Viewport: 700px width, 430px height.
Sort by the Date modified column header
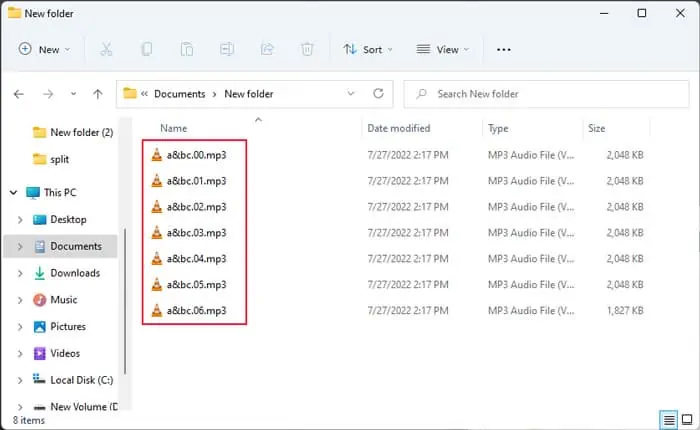coord(399,128)
